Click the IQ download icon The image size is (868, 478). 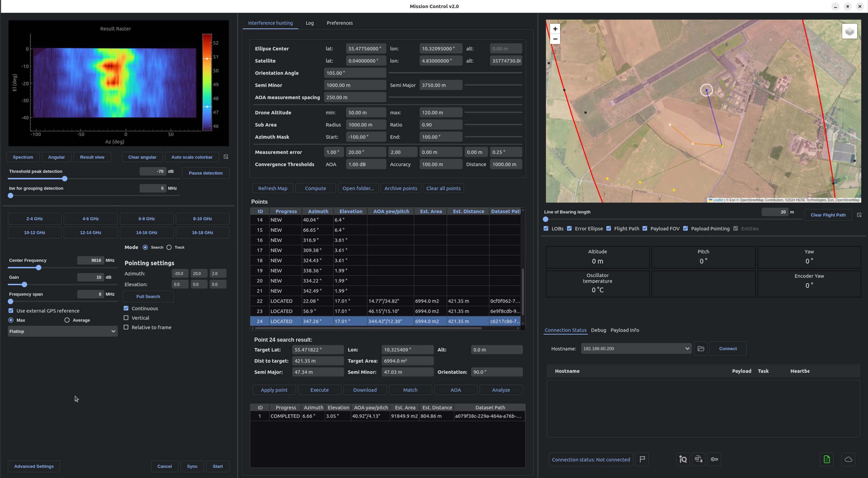(x=698, y=459)
